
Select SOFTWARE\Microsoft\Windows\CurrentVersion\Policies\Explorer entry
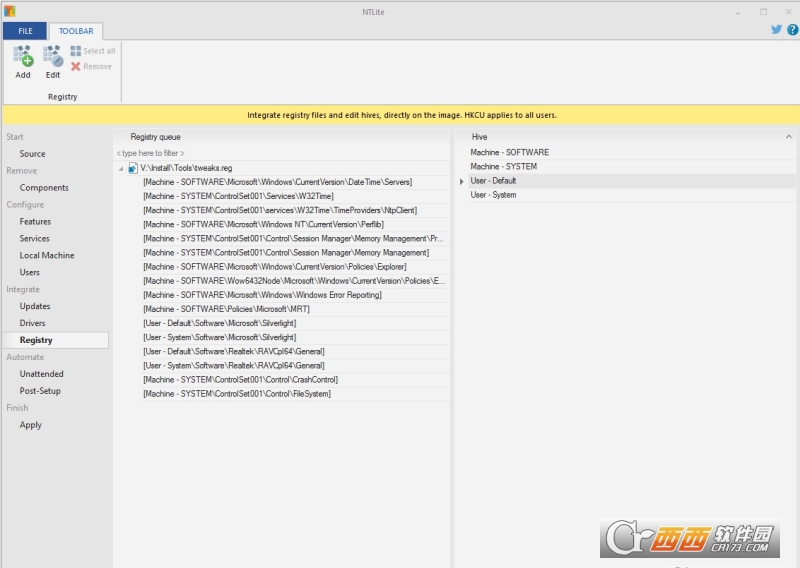295,267
